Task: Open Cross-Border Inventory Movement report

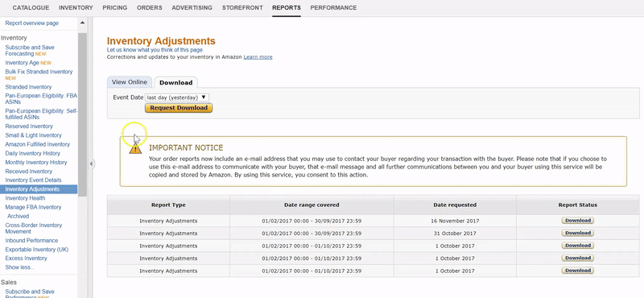Action: 33,228
